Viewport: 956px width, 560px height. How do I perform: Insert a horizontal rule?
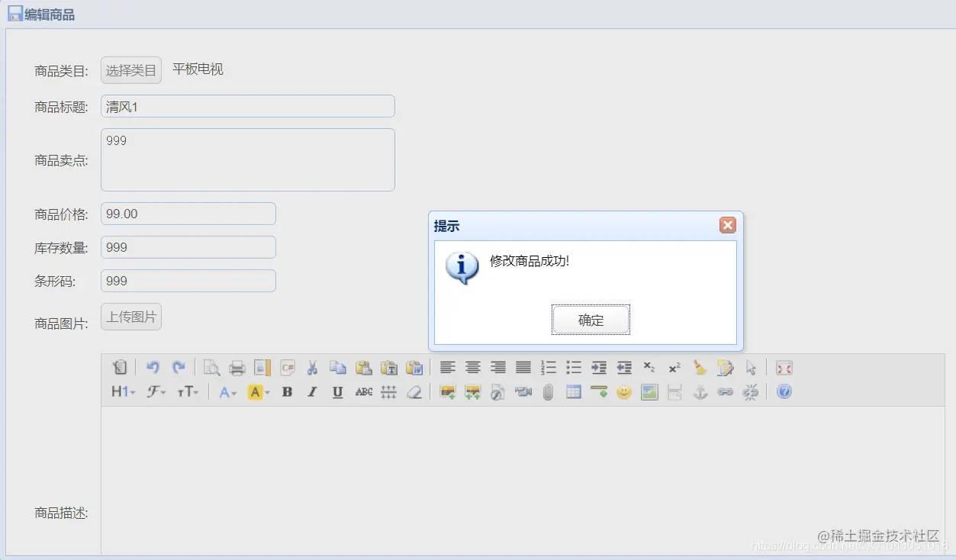[599, 392]
